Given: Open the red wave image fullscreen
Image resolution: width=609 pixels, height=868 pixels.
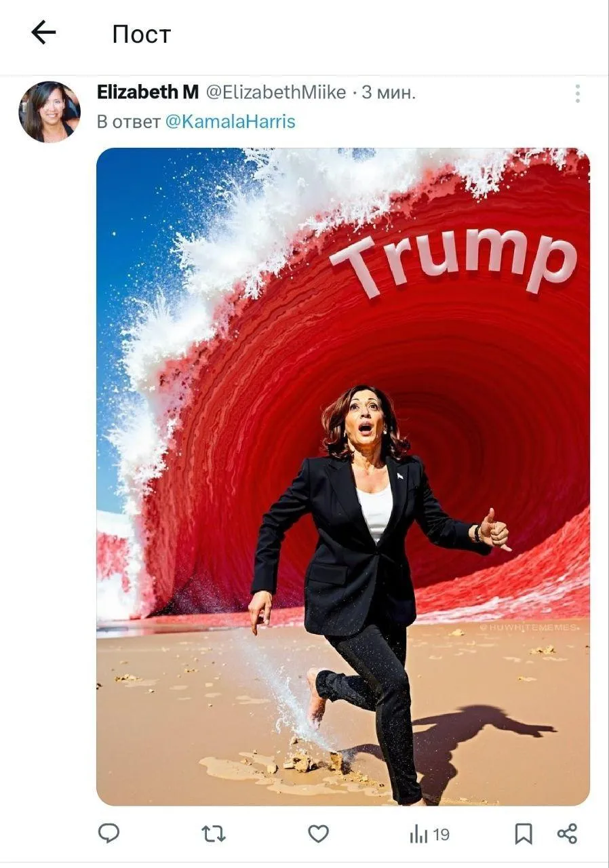Looking at the screenshot, I should 343,477.
